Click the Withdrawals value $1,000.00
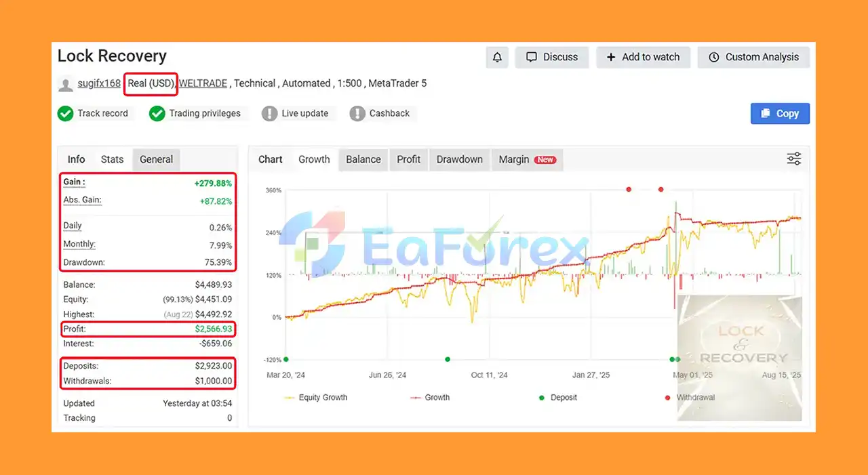The height and width of the screenshot is (475, 868). point(214,381)
